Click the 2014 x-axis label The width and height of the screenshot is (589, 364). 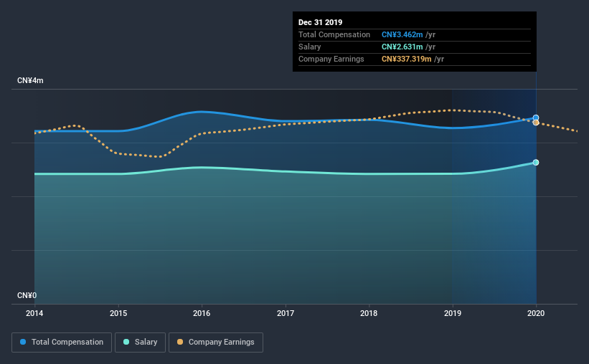pos(34,313)
